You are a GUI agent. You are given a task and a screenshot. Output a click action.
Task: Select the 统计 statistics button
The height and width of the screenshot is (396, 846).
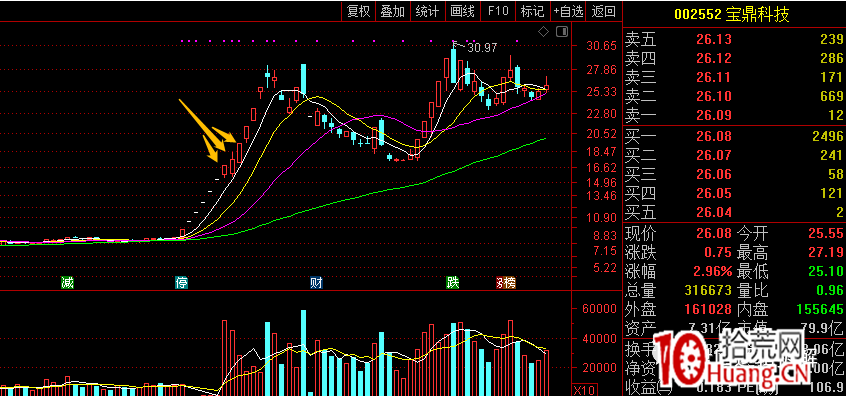coord(427,11)
